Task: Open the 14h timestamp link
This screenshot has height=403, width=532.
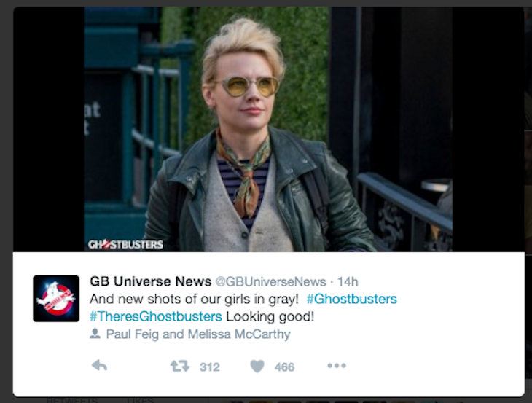Action: click(x=348, y=282)
